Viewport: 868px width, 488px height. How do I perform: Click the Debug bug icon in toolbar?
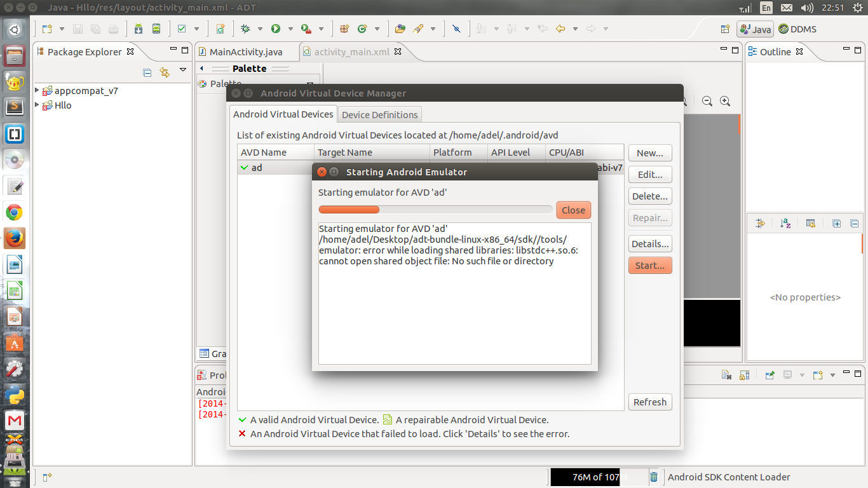tap(245, 29)
